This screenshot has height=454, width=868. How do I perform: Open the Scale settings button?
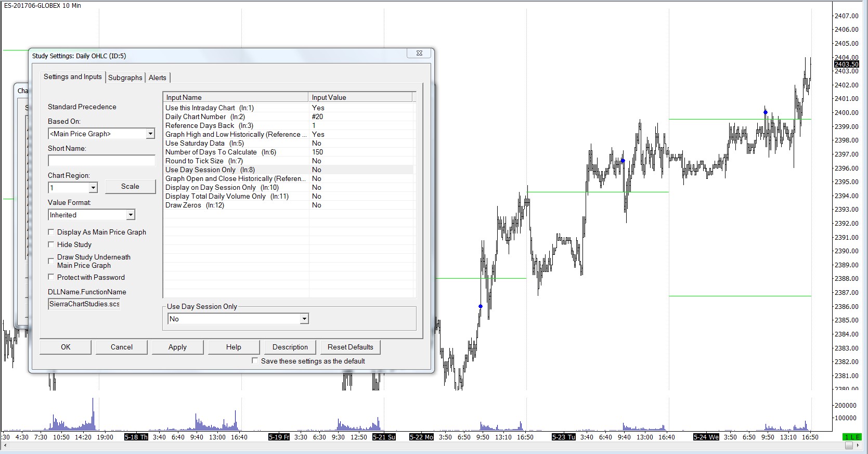[130, 186]
